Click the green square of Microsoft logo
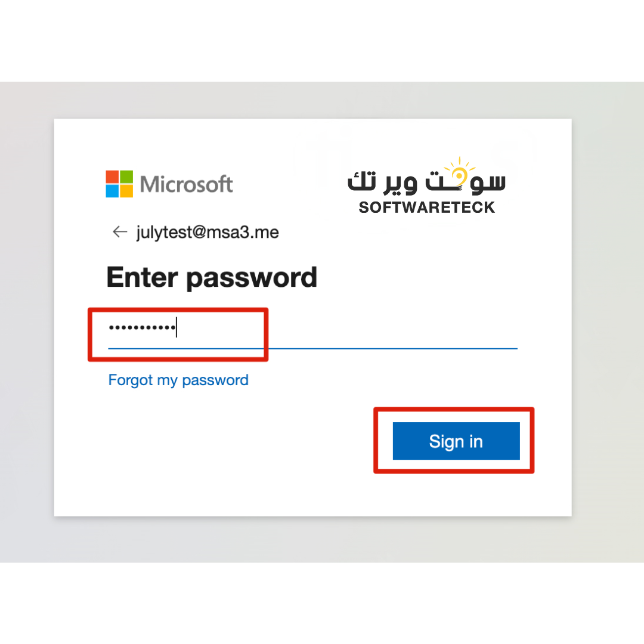Viewport: 644px width, 644px height. coord(126,177)
